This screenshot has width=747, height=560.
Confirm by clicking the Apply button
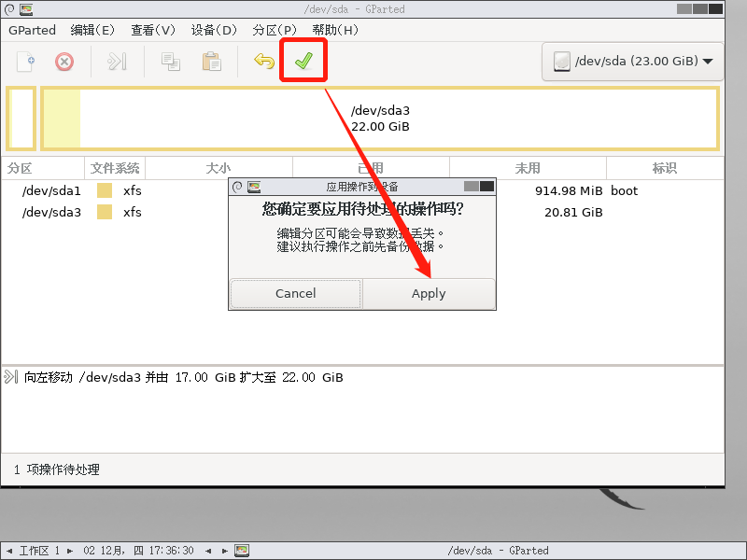click(428, 293)
